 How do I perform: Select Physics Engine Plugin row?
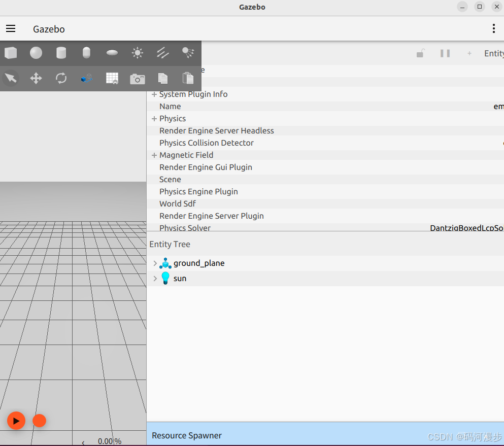coord(325,192)
